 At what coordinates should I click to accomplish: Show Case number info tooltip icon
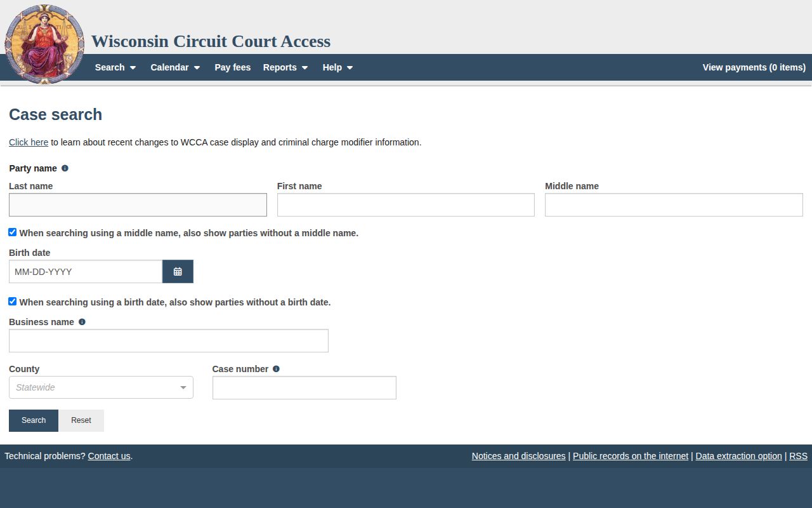click(276, 369)
